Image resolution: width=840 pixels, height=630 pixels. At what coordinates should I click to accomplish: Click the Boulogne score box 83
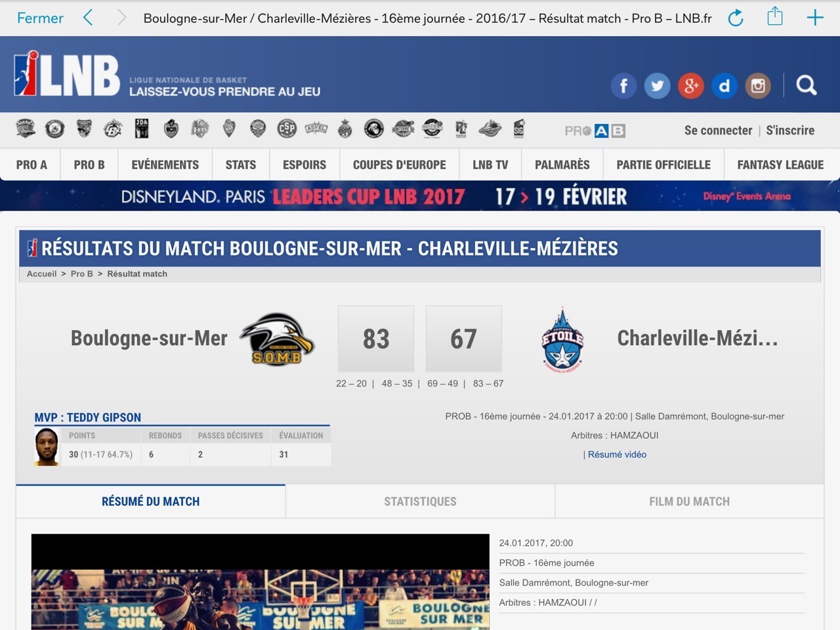tap(376, 339)
